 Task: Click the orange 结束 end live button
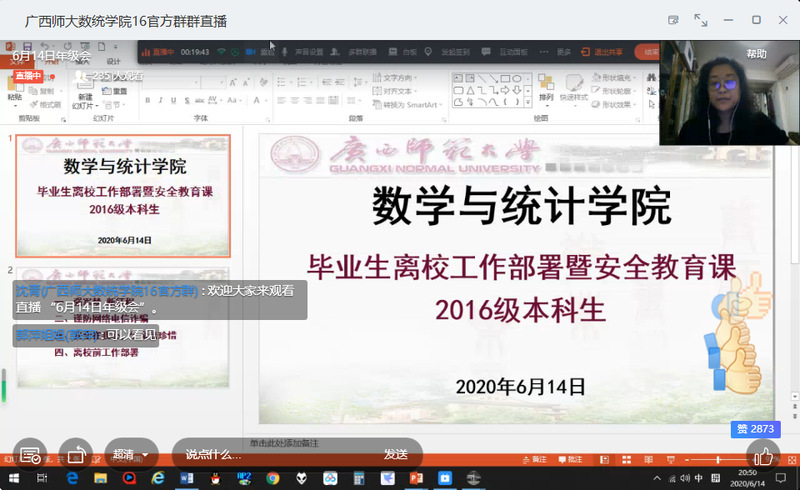click(648, 52)
